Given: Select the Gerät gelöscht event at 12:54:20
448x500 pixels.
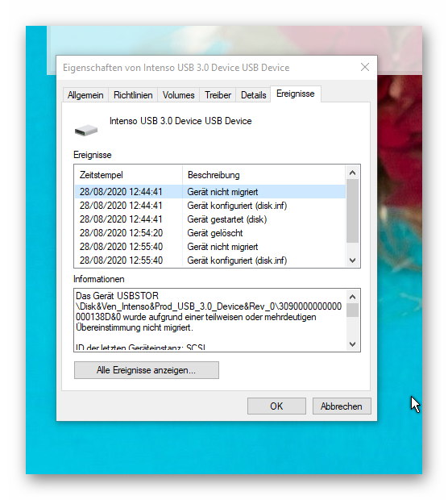Looking at the screenshot, I should pos(210,233).
